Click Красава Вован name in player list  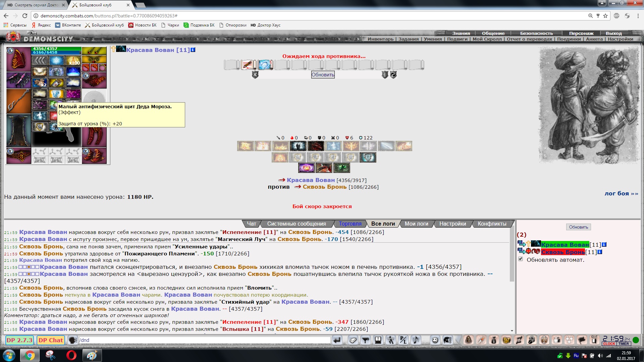pos(565,245)
